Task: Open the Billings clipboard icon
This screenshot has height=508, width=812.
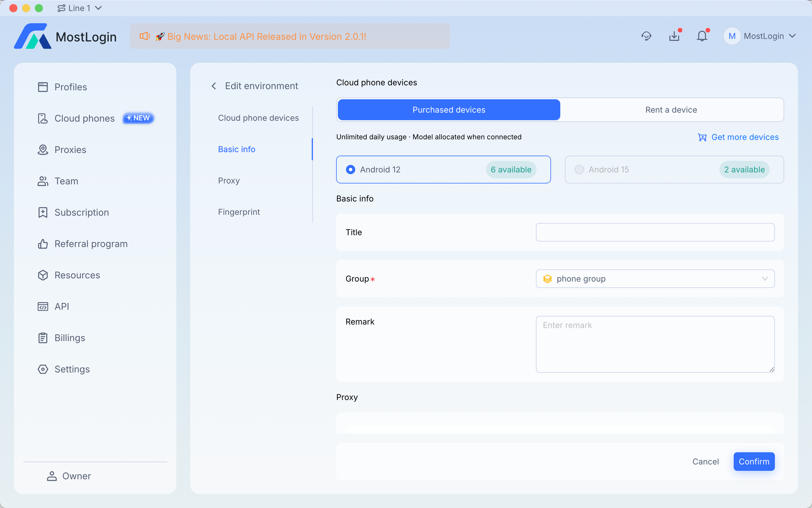Action: (43, 338)
